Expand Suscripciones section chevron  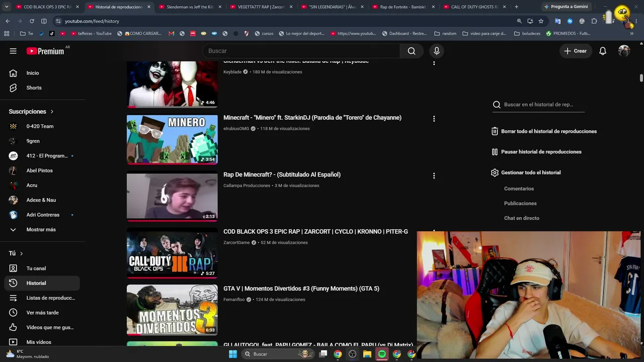(52, 112)
